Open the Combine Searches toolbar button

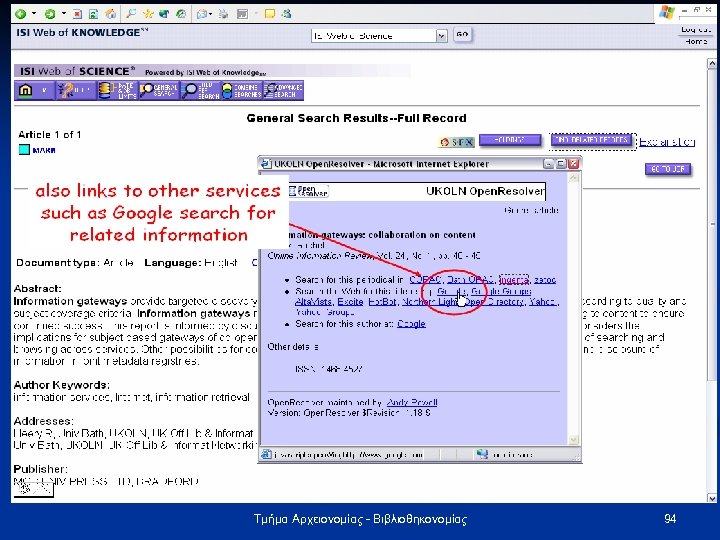(x=242, y=90)
